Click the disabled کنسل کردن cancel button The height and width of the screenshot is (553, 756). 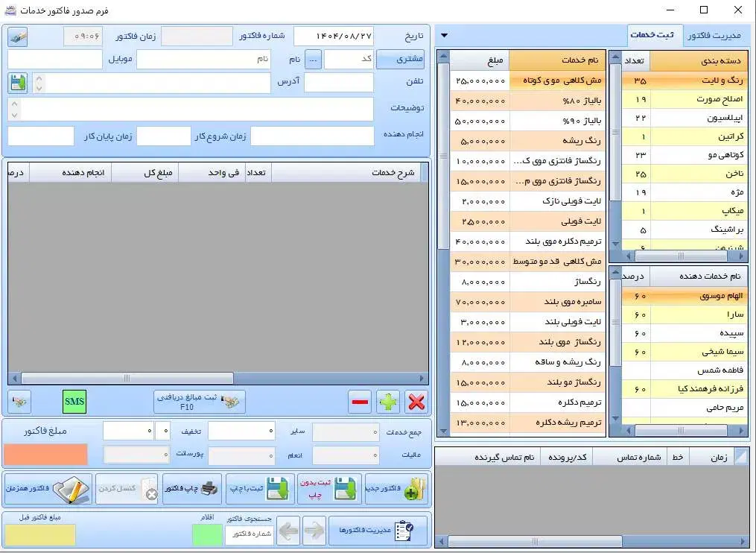click(x=127, y=489)
